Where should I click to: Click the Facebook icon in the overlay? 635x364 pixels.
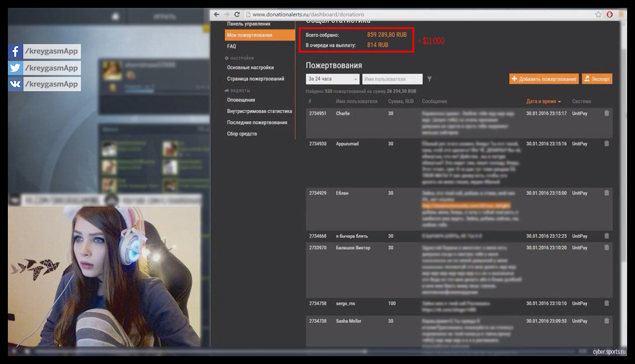click(x=15, y=51)
